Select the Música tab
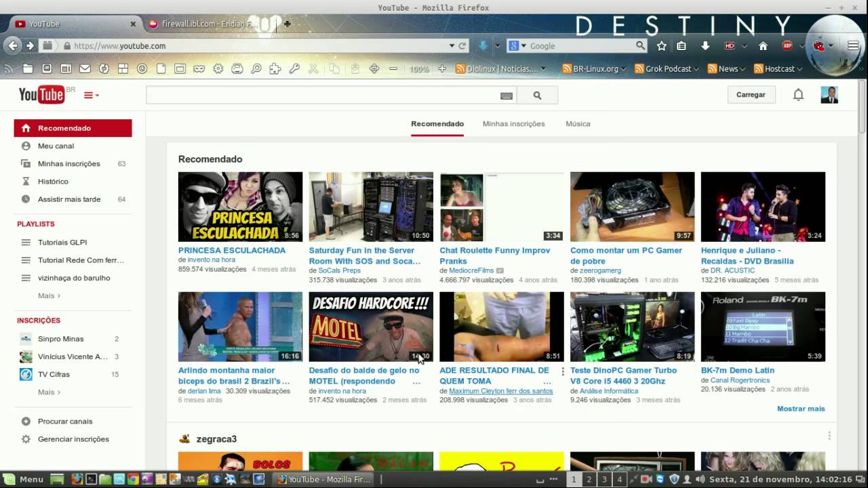The height and width of the screenshot is (488, 868). click(x=578, y=124)
